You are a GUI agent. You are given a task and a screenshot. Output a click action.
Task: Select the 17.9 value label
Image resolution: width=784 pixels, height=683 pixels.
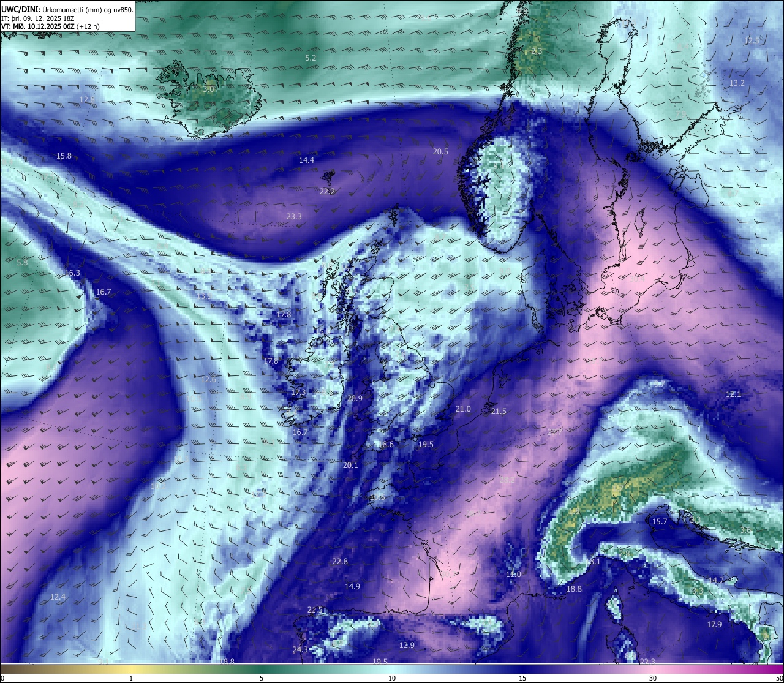(714, 625)
